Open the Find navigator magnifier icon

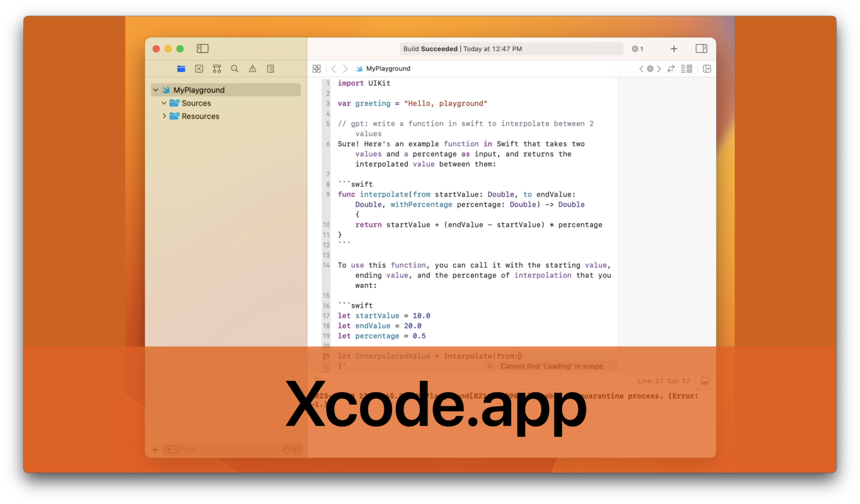tap(234, 69)
